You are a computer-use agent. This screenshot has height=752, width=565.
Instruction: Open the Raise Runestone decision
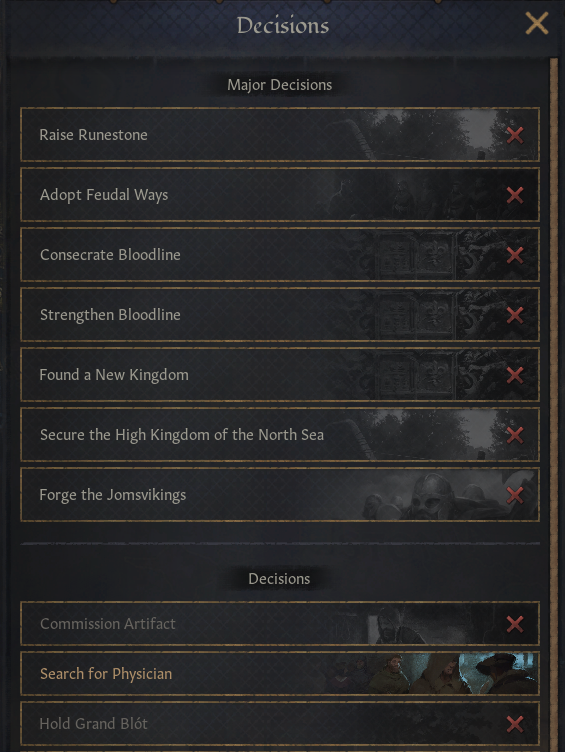[280, 135]
